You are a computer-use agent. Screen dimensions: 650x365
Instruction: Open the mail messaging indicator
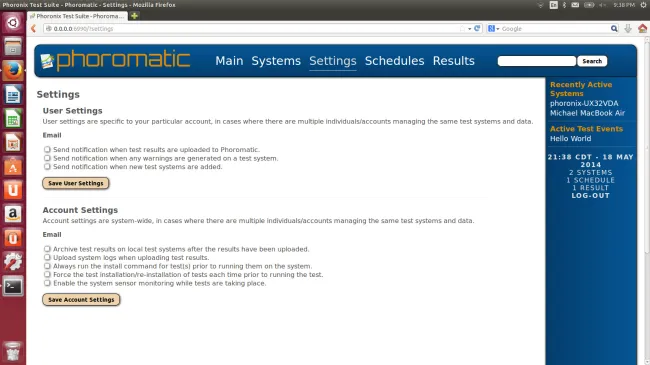pos(575,5)
